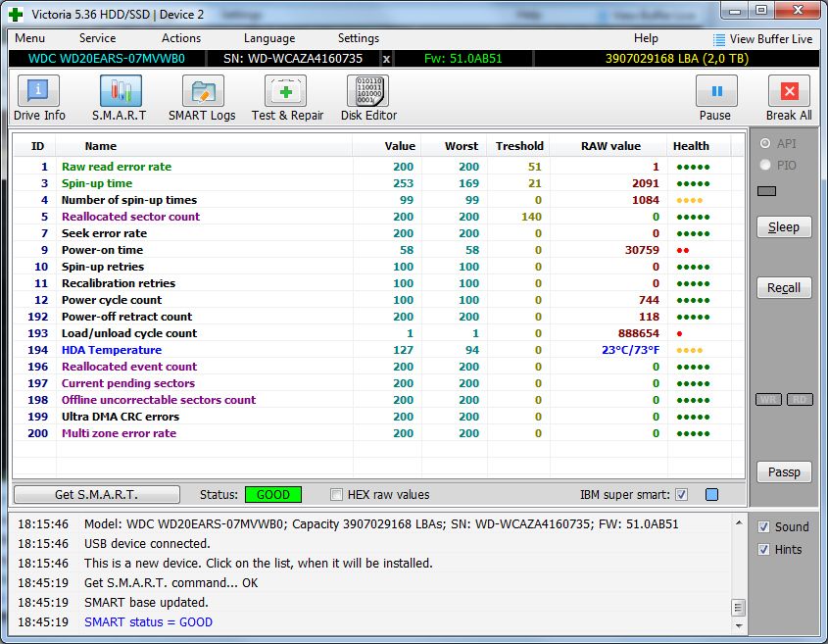The image size is (828, 644).
Task: Toggle the Hints checkbox
Action: (763, 550)
